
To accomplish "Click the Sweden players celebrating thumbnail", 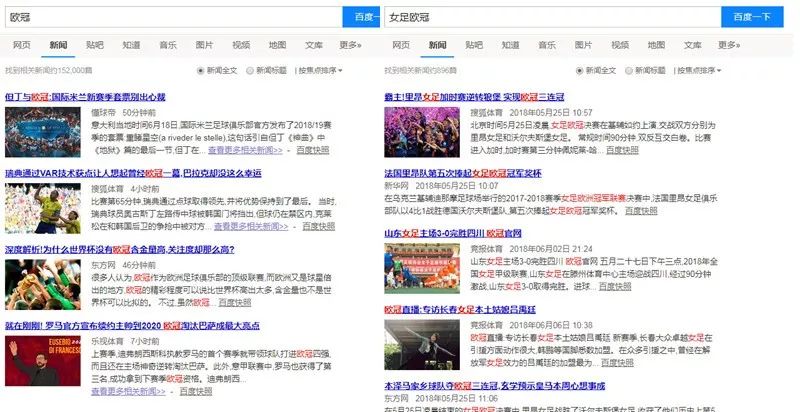I will click(43, 209).
